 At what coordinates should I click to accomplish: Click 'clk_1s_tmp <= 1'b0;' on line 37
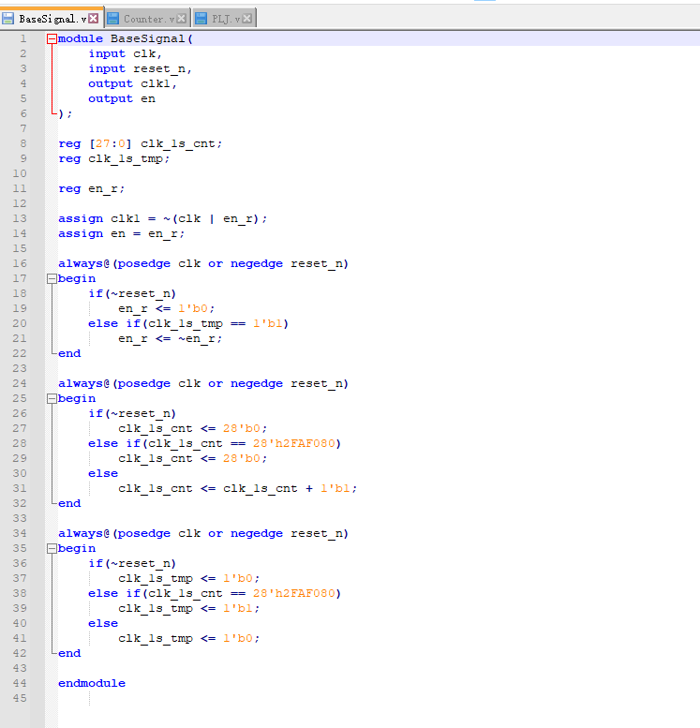189,578
